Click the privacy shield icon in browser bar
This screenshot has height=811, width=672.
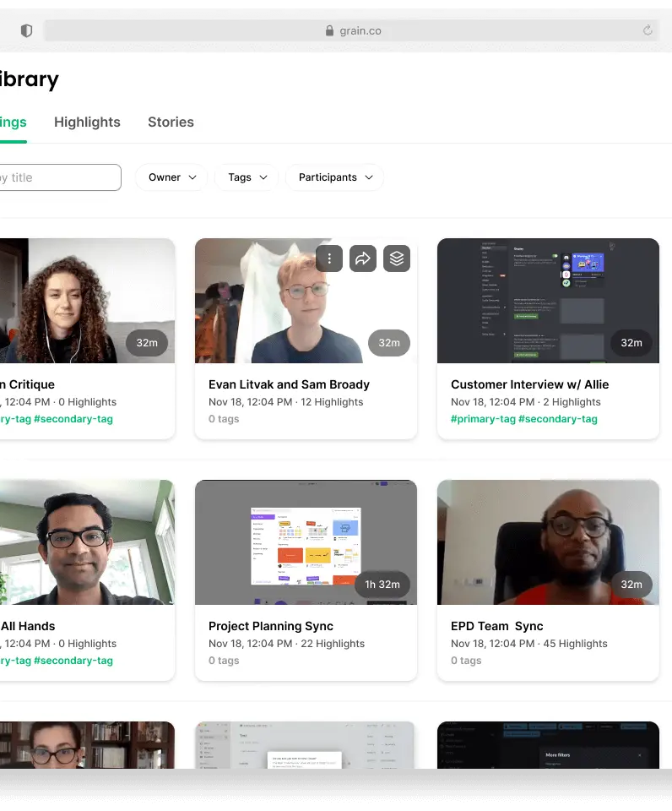pyautogui.click(x=26, y=31)
